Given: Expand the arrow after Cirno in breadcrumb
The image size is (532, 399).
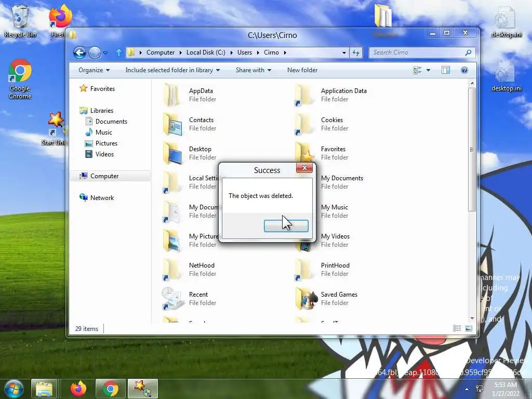Looking at the screenshot, I should click(x=285, y=52).
